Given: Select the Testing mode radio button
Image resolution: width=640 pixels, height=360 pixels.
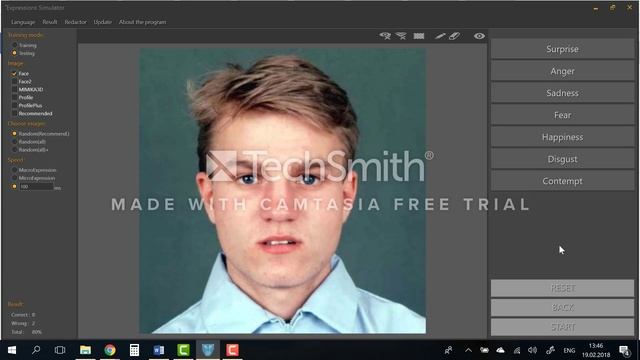Looking at the screenshot, I should (x=15, y=53).
